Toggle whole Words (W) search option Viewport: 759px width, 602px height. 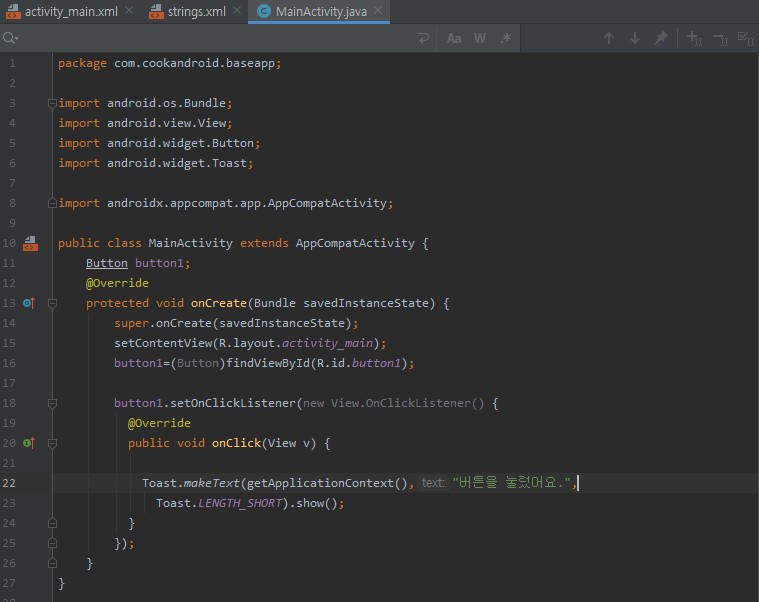[480, 38]
